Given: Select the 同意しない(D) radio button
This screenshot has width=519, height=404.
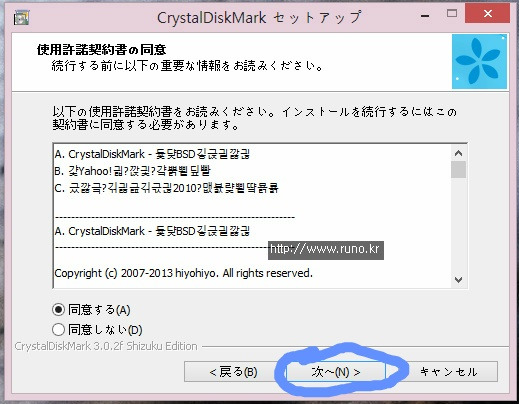Looking at the screenshot, I should [x=58, y=330].
